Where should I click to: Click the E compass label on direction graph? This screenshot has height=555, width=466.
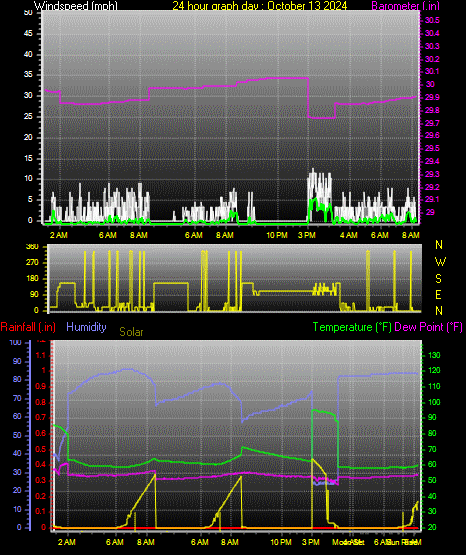(x=439, y=295)
